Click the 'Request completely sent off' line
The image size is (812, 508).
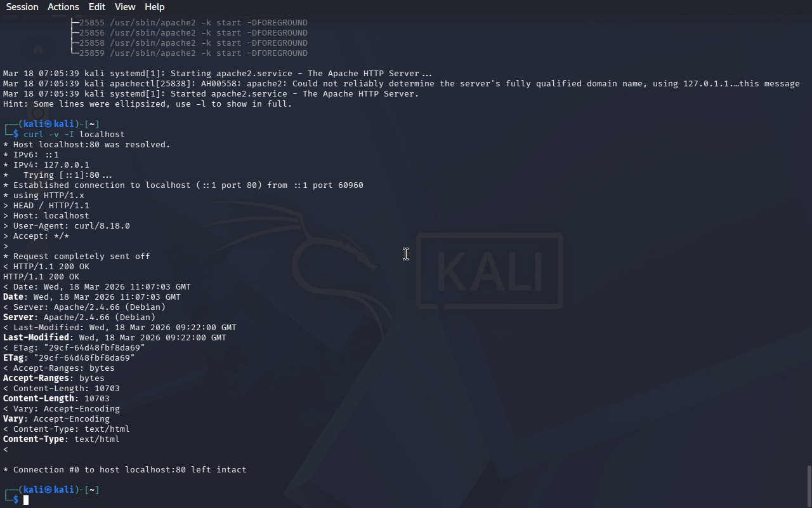coord(77,257)
